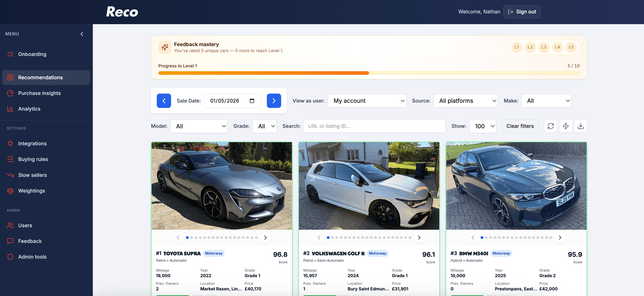This screenshot has width=644, height=296.
Task: Click the Slow sellers trend icon
Action: [x=10, y=175]
